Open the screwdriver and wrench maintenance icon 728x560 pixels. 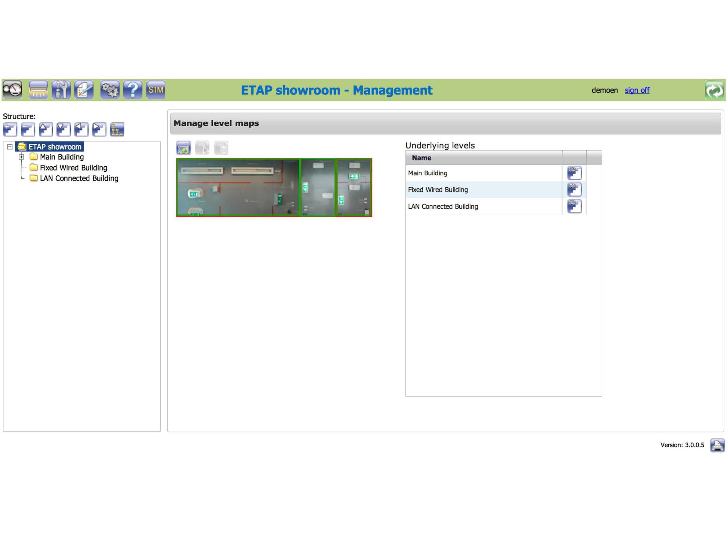click(x=61, y=90)
